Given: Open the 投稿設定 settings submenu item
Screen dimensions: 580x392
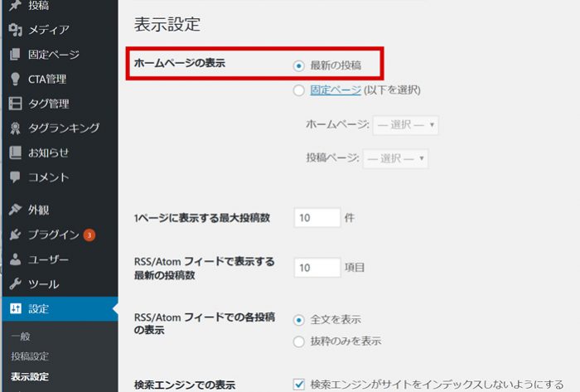Looking at the screenshot, I should coord(30,356).
